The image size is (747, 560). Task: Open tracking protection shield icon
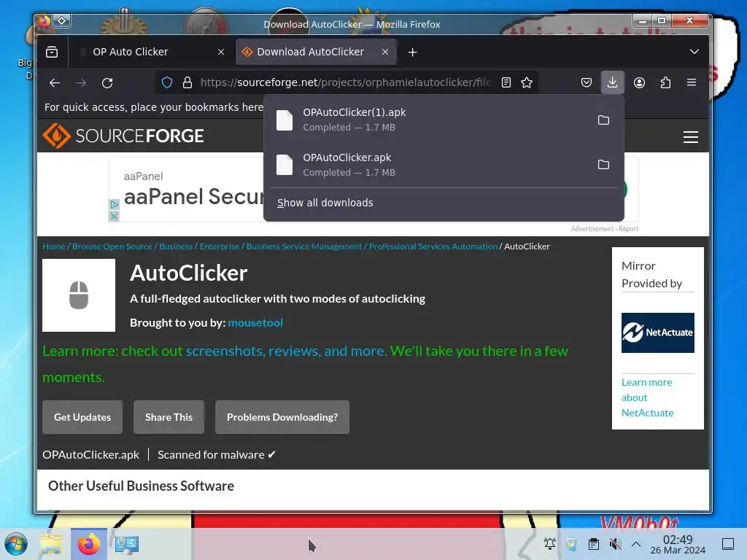167,83
